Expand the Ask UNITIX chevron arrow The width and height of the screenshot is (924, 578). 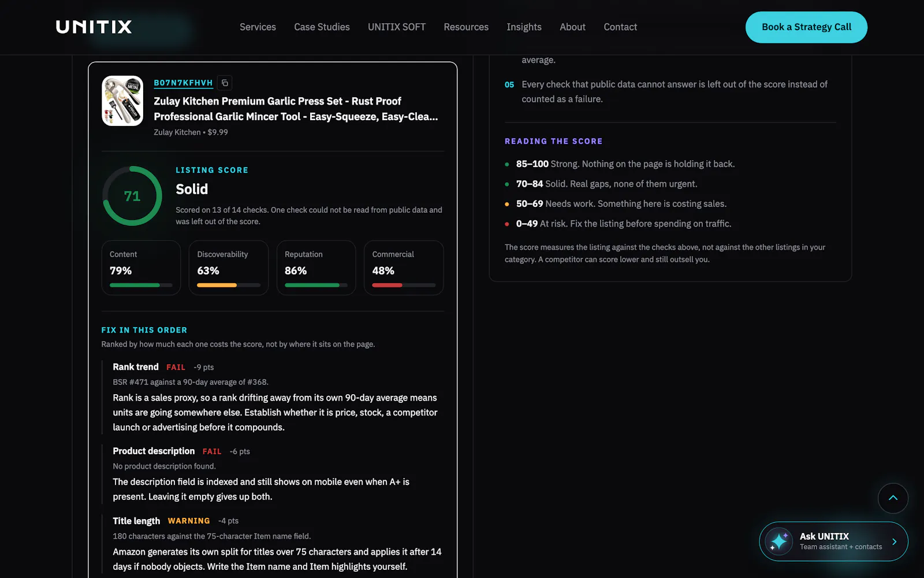(894, 542)
